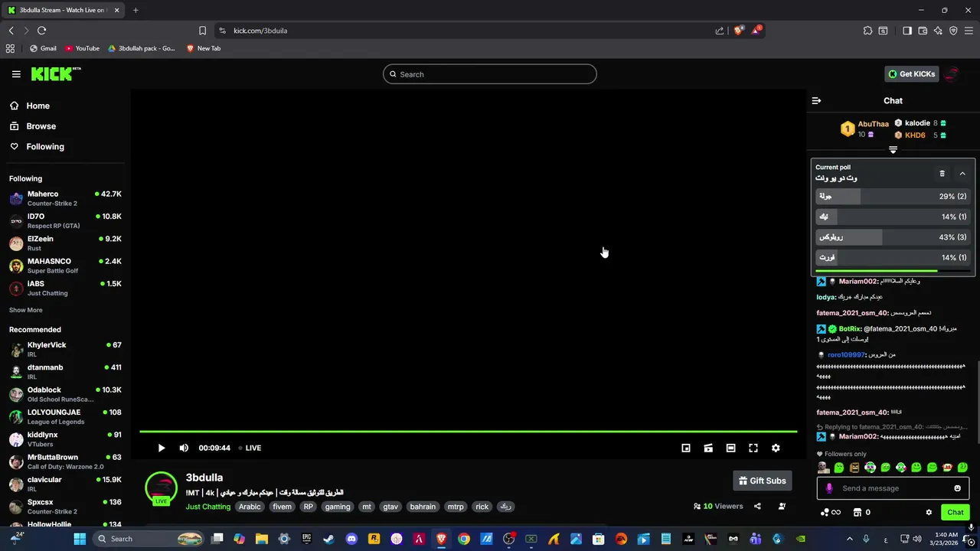Click the Gift Subs button

pyautogui.click(x=762, y=481)
